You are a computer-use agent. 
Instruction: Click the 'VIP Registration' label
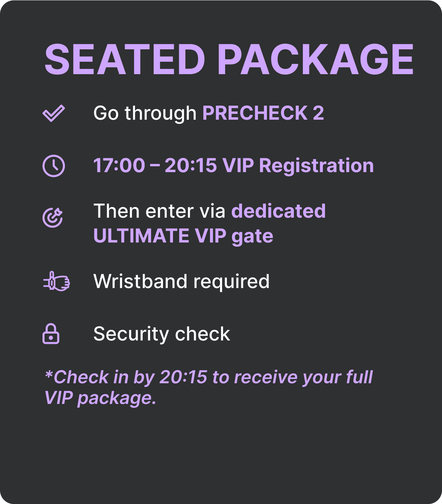pyautogui.click(x=298, y=166)
